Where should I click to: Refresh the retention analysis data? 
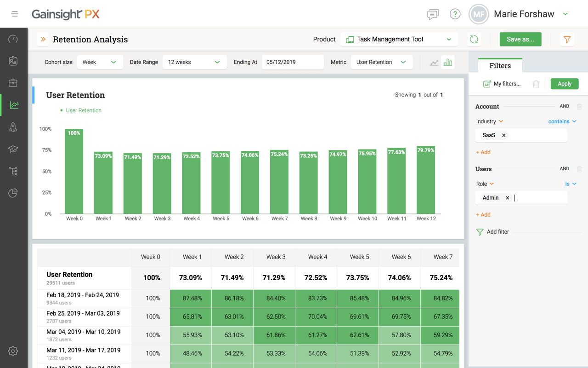tap(474, 40)
